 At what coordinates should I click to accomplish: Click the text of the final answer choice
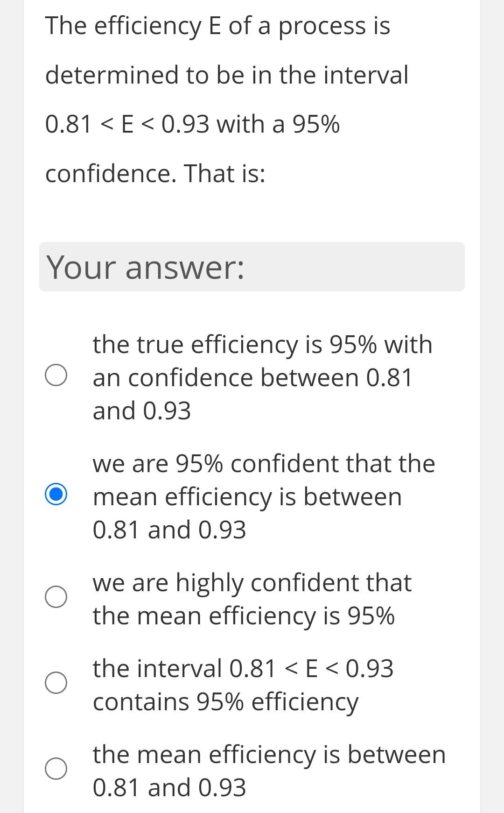[269, 771]
